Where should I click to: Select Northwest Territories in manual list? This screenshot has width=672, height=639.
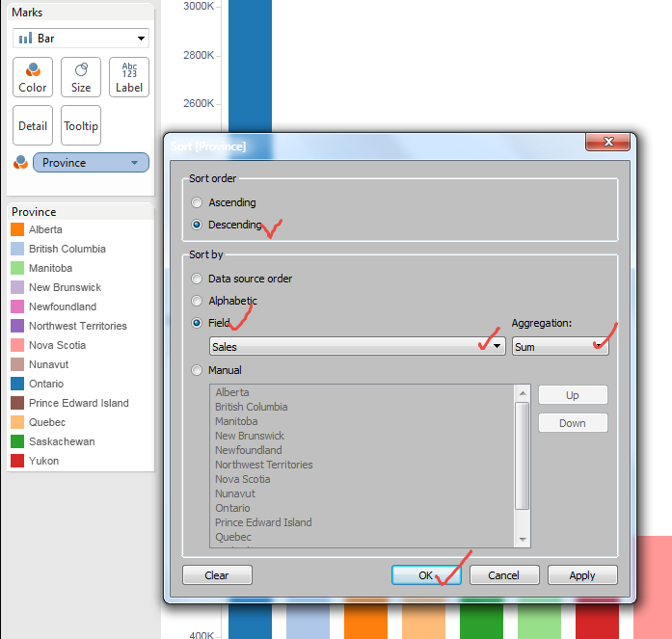tap(264, 465)
